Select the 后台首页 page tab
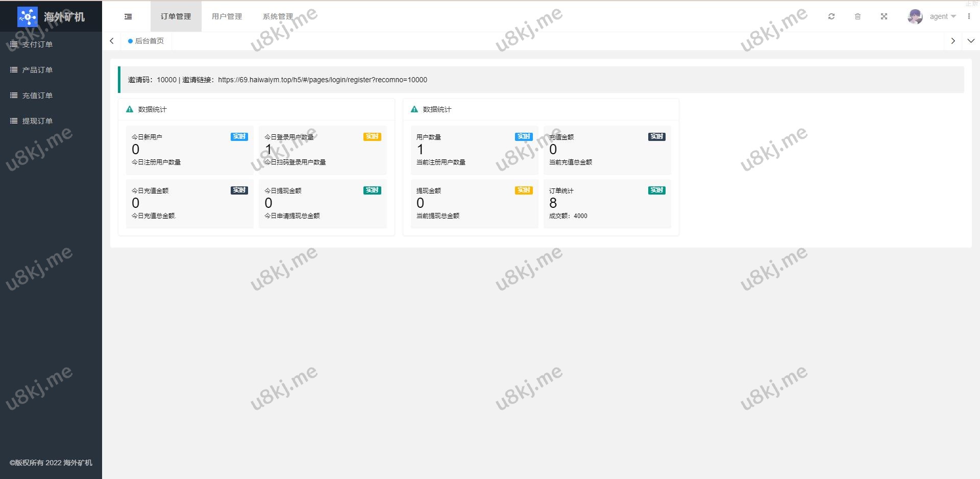The height and width of the screenshot is (479, 980). [x=149, y=41]
